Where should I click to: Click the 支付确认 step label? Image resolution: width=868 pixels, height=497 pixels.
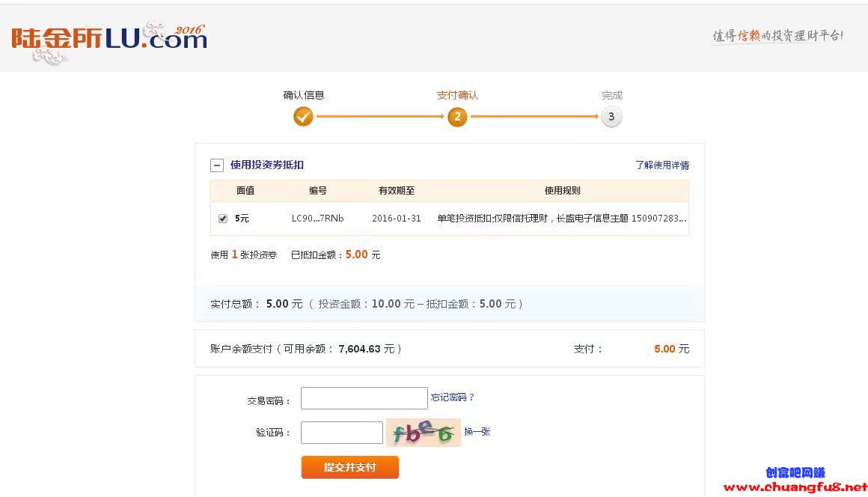click(x=457, y=96)
